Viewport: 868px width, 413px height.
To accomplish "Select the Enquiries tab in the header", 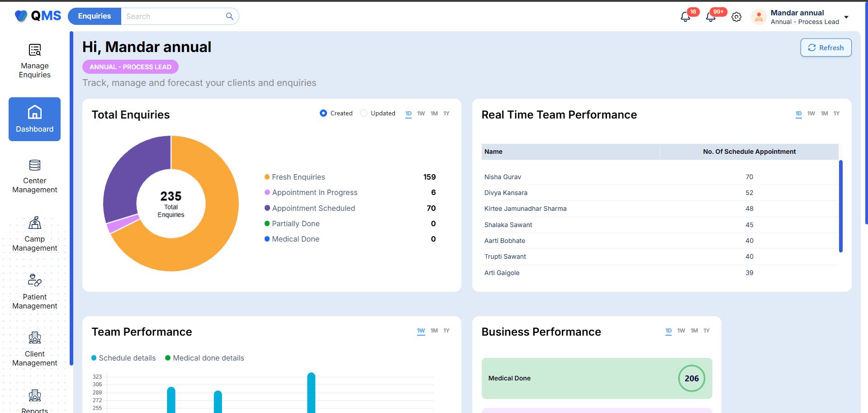I will point(94,16).
